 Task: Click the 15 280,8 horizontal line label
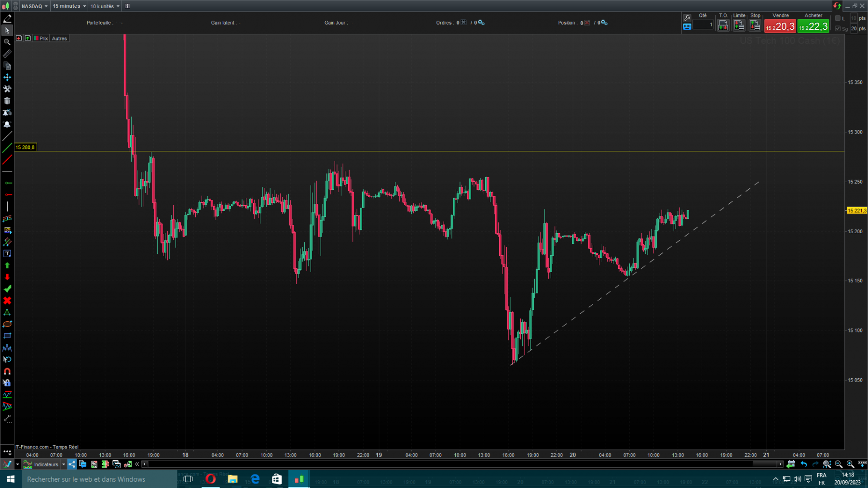26,147
